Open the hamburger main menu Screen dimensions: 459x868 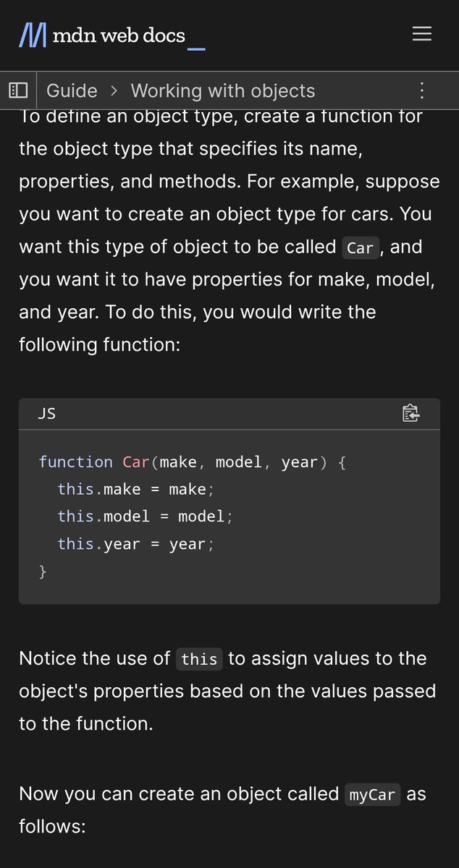(422, 34)
